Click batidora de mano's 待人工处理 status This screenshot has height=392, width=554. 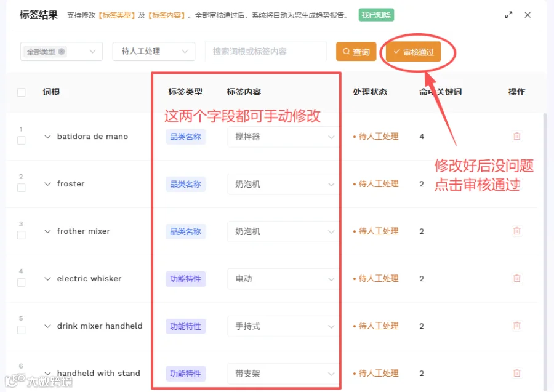376,137
